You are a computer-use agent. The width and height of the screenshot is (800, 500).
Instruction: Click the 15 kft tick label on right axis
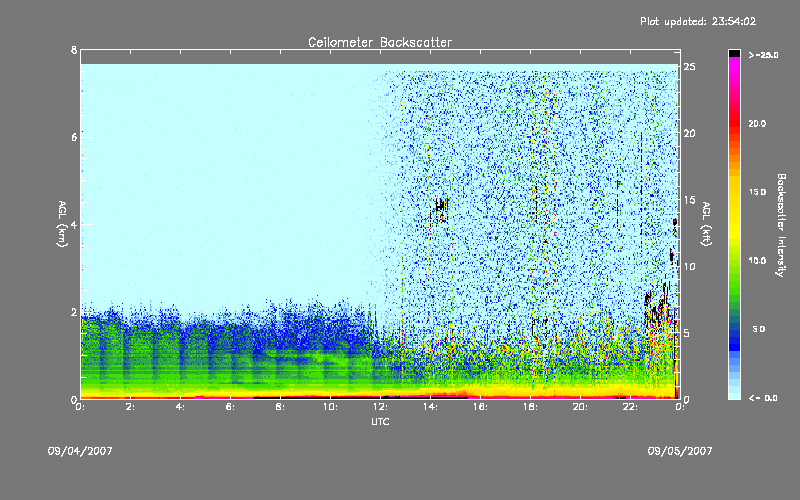point(689,200)
